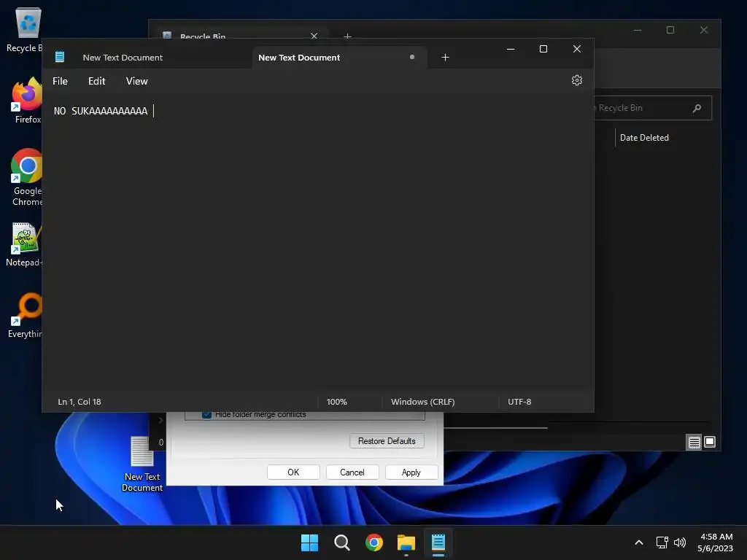The height and width of the screenshot is (560, 747).
Task: Select New Text Document desktop file
Action: click(142, 464)
